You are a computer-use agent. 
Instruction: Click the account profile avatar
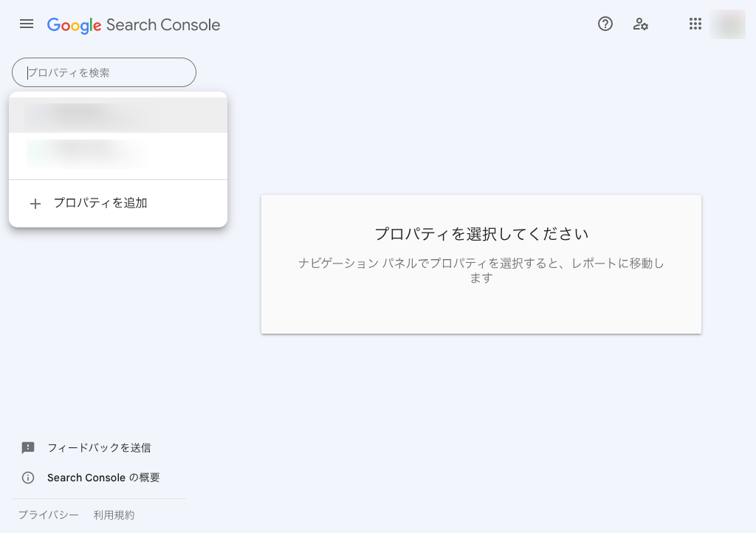pos(727,24)
